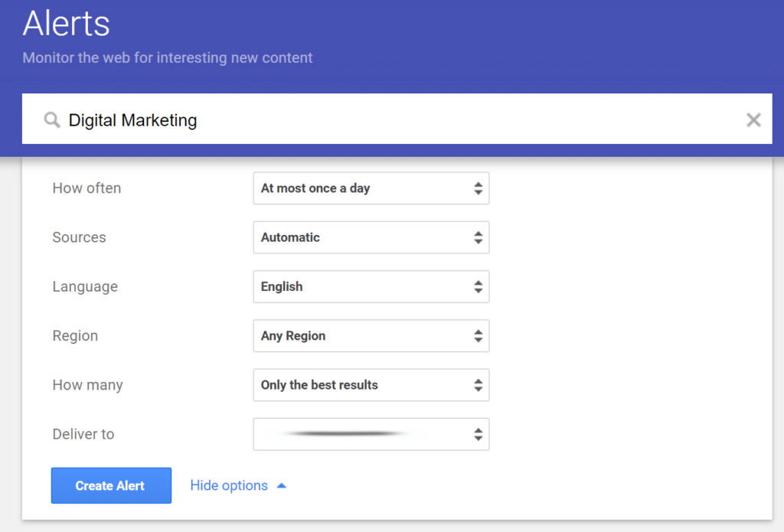Click the stepper arrows on Sources dropdown
784x532 pixels.
tap(480, 237)
